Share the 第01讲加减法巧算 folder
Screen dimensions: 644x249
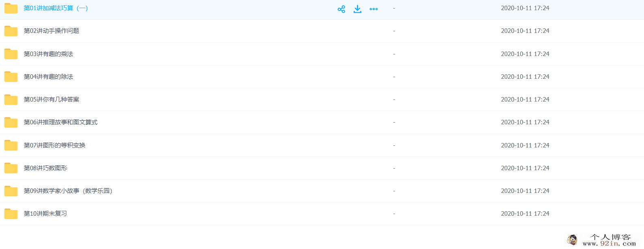(341, 9)
